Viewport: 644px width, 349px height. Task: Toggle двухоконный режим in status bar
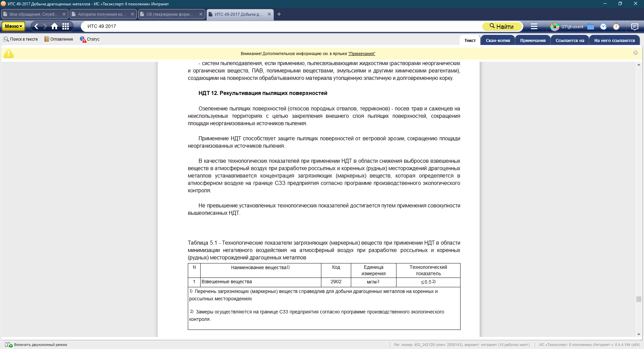pos(36,345)
